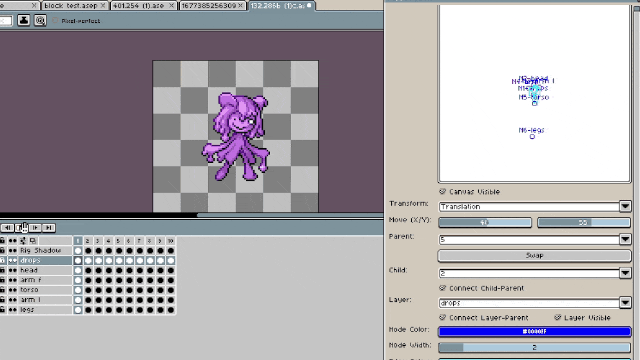Open the Transform dropdown set to Translation

534,207
